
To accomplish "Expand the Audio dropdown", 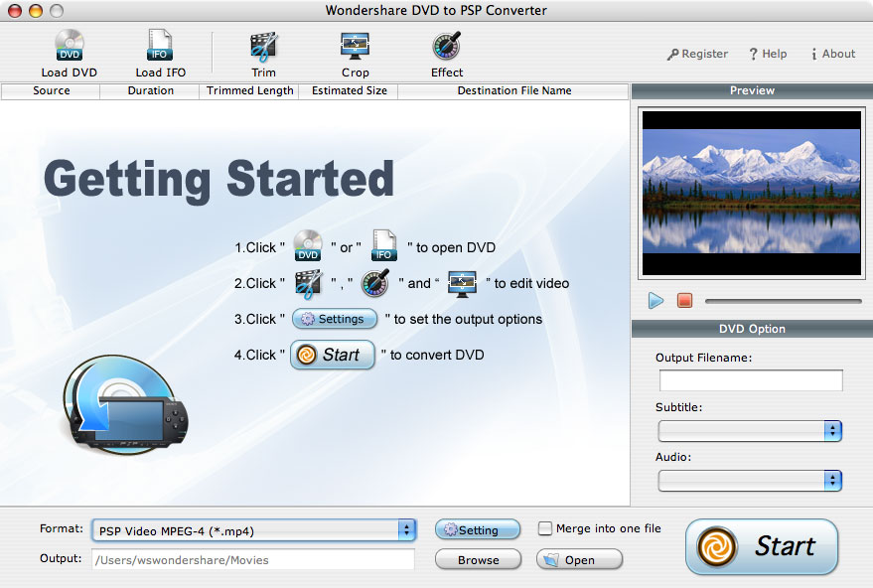I will [750, 480].
